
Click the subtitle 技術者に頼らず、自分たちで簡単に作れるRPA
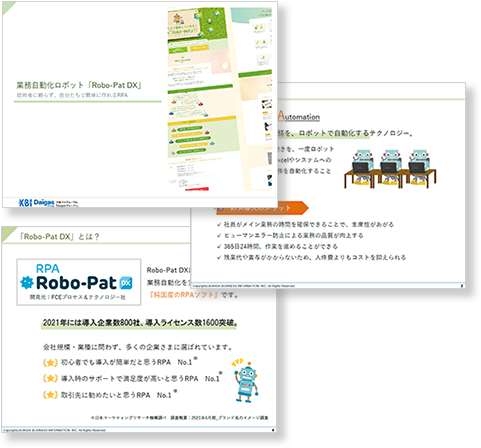point(72,95)
